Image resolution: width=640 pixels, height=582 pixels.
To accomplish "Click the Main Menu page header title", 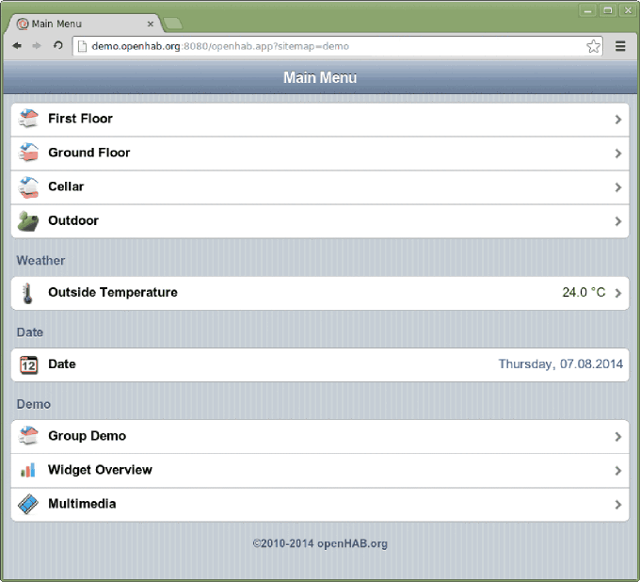I will tap(320, 78).
